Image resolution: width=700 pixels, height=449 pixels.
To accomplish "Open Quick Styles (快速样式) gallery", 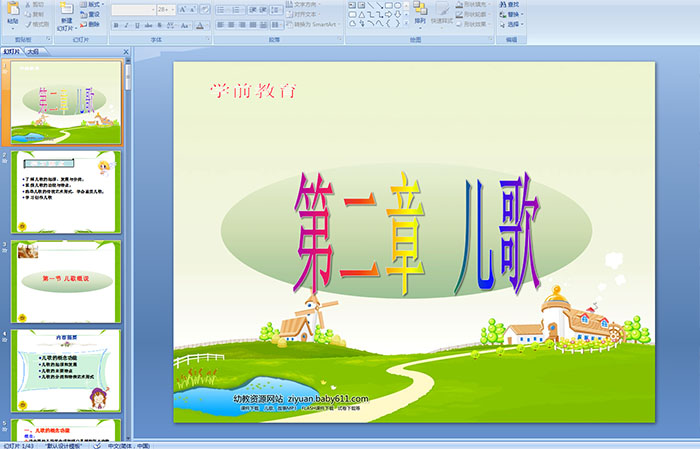I will coord(442,13).
